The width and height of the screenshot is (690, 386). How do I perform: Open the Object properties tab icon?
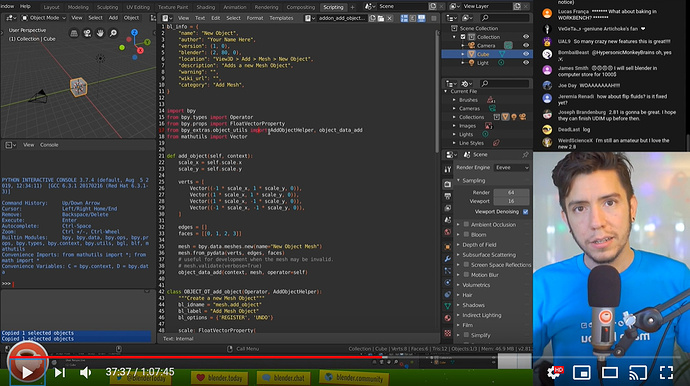(x=448, y=246)
